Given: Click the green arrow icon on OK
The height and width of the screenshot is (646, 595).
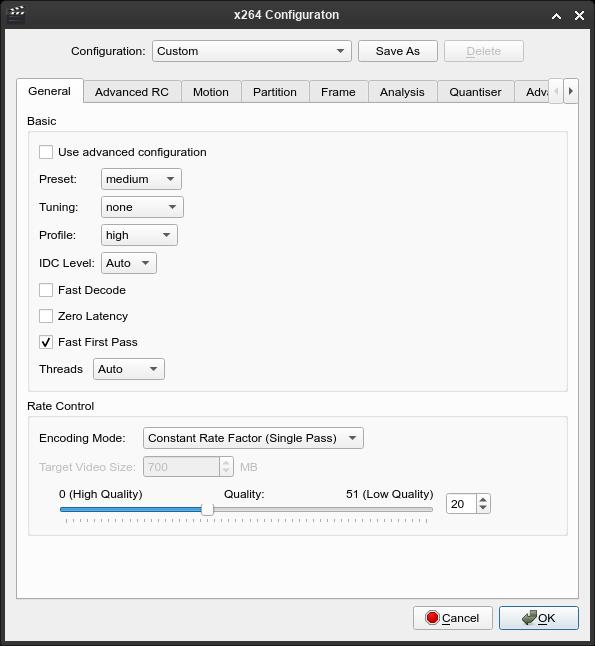Looking at the screenshot, I should click(x=529, y=617).
